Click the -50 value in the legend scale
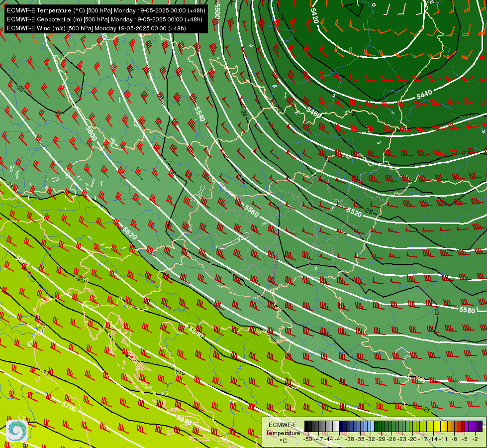 (308, 439)
